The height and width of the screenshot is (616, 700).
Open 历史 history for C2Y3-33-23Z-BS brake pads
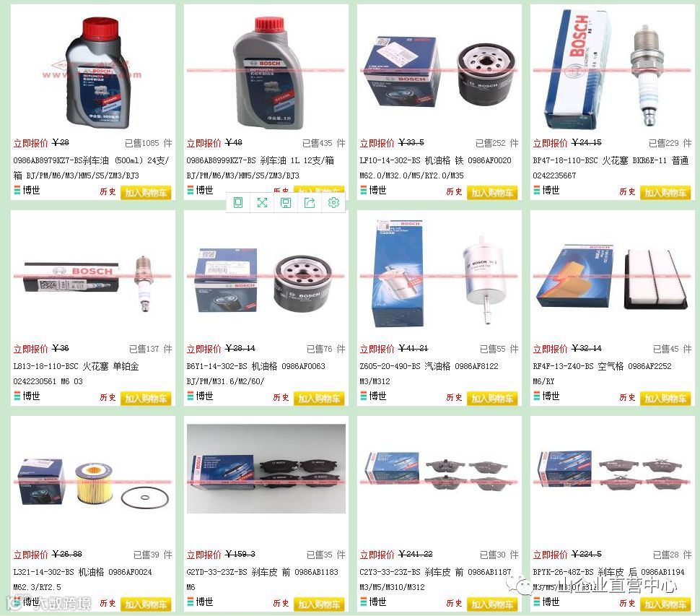(454, 604)
